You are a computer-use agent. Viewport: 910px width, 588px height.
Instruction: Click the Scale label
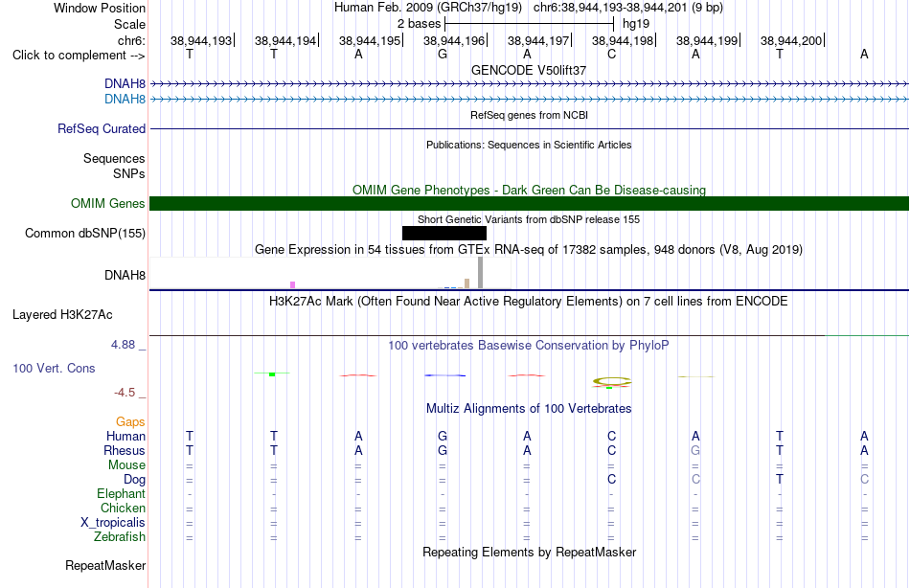coord(129,24)
